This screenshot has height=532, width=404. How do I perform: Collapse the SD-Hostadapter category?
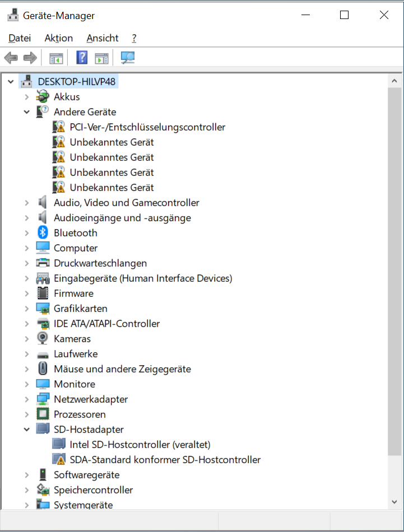tap(26, 430)
